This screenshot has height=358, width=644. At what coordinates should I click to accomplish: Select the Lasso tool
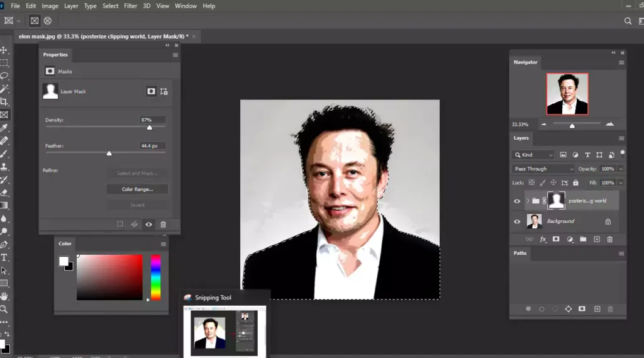pyautogui.click(x=4, y=76)
